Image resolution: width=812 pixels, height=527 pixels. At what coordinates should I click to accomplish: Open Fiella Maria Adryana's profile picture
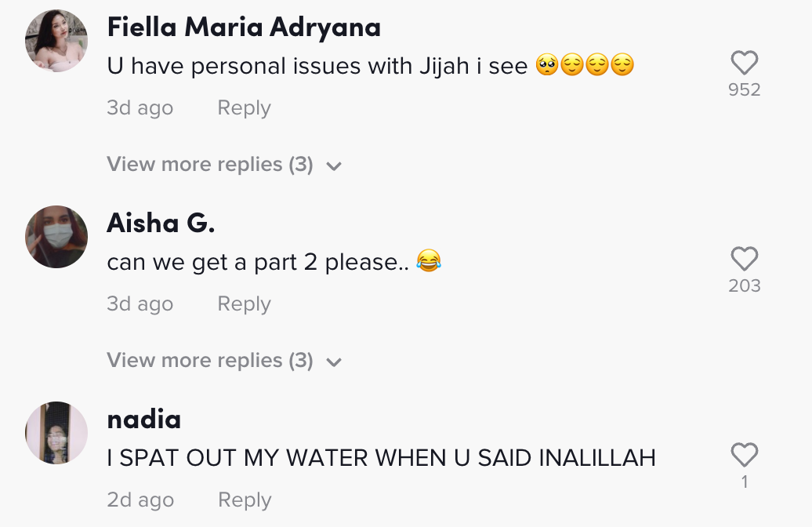tap(56, 41)
